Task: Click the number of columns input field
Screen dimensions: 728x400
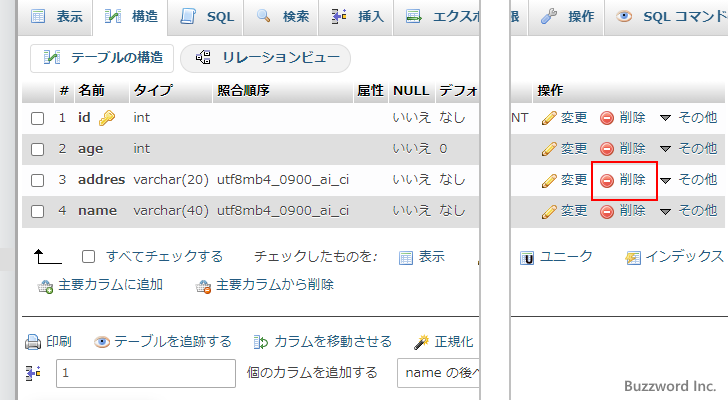Action: tap(146, 373)
